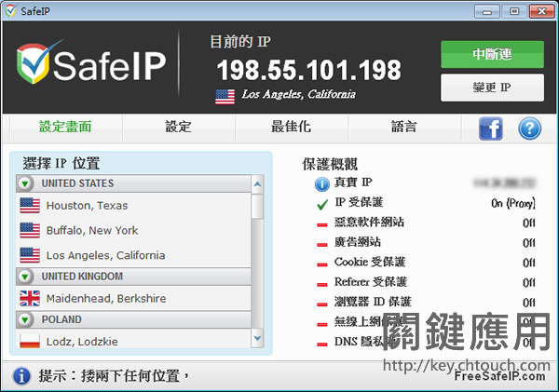Collapse the UNITED STATES group
559x392 pixels.
coord(25,183)
